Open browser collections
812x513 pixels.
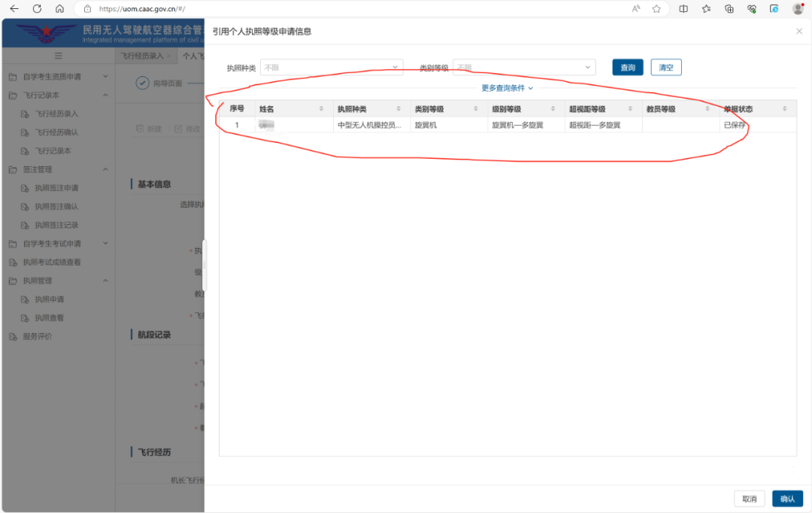point(729,8)
